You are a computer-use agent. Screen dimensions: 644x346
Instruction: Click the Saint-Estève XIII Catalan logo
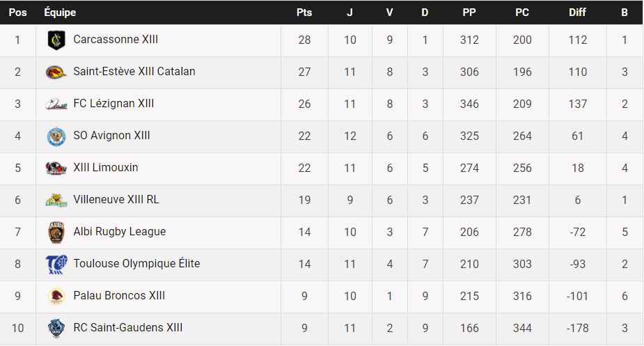(x=56, y=72)
